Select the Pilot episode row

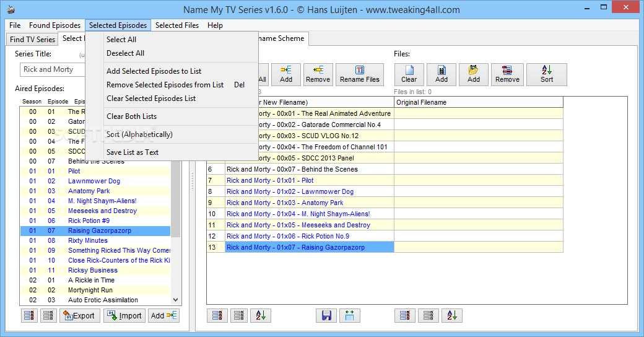point(95,171)
